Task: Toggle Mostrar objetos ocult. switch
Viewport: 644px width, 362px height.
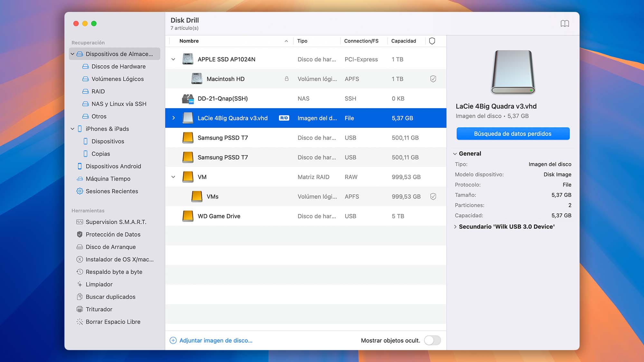Action: click(432, 340)
